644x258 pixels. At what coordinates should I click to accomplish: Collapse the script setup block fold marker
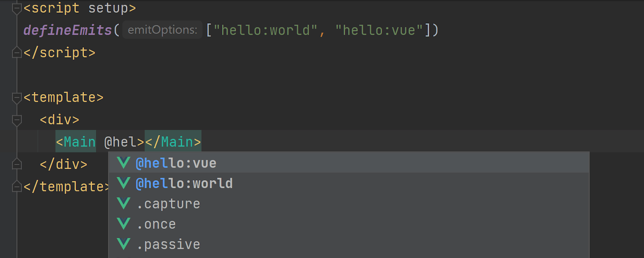pos(17,8)
